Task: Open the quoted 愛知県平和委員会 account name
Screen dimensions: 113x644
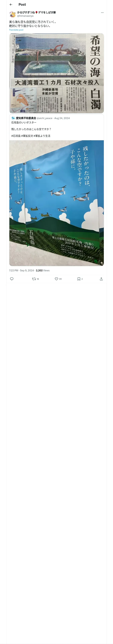Action: (x=26, y=118)
